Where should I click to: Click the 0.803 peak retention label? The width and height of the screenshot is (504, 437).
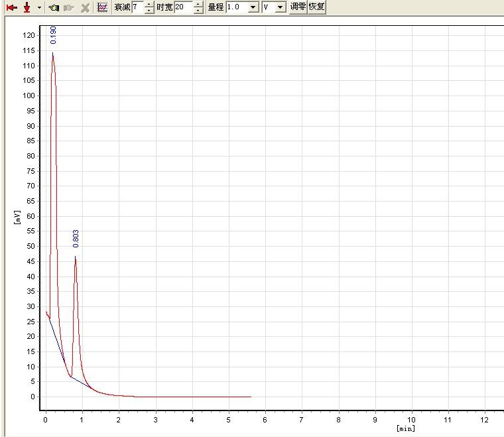(76, 239)
